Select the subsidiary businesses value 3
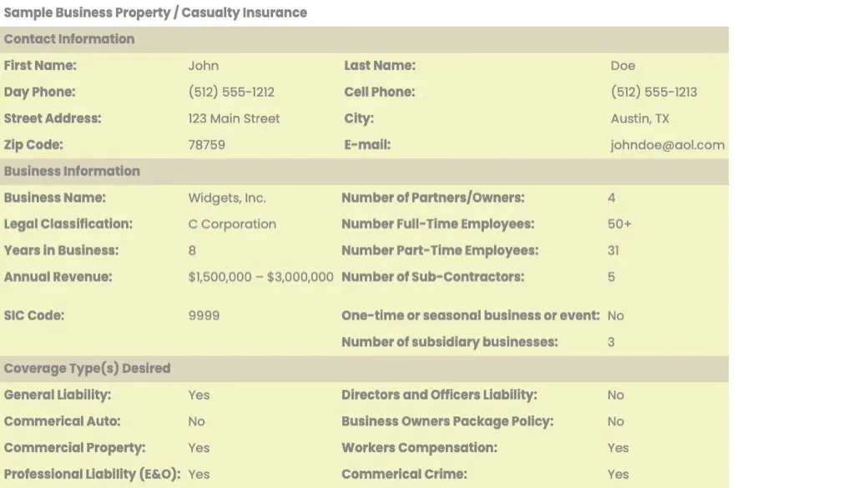The width and height of the screenshot is (868, 488). (x=611, y=342)
